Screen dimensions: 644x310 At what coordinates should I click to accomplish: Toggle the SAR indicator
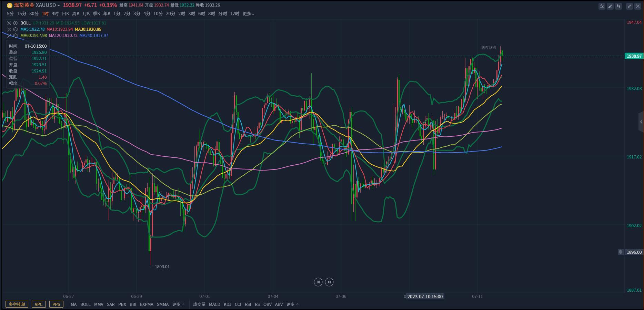pos(111,304)
